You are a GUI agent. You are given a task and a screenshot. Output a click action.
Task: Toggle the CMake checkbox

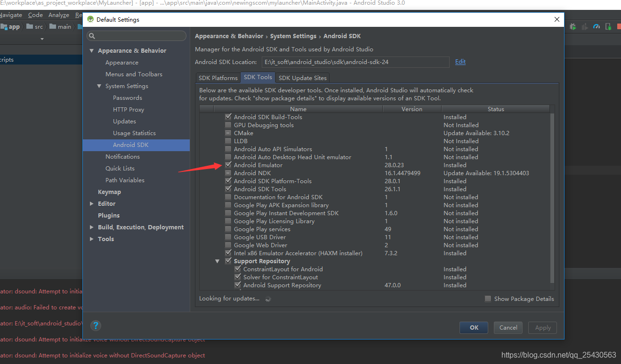pos(228,133)
